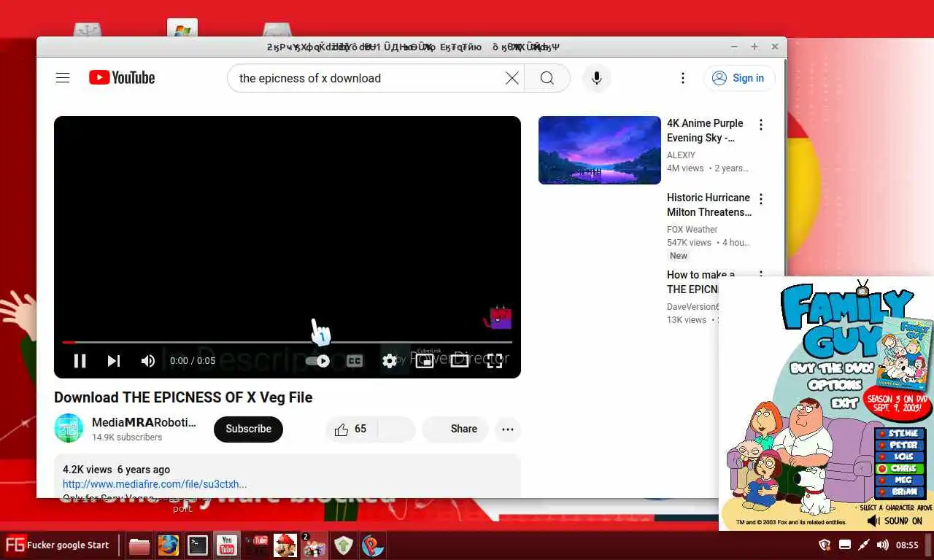The image size is (934, 560).
Task: Open the security shield tray icon
Action: click(x=825, y=545)
